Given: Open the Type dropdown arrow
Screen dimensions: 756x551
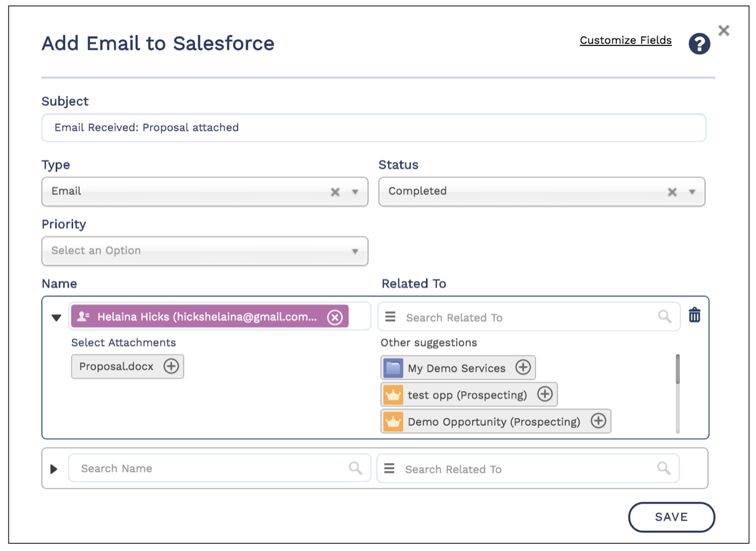Looking at the screenshot, I should 355,192.
